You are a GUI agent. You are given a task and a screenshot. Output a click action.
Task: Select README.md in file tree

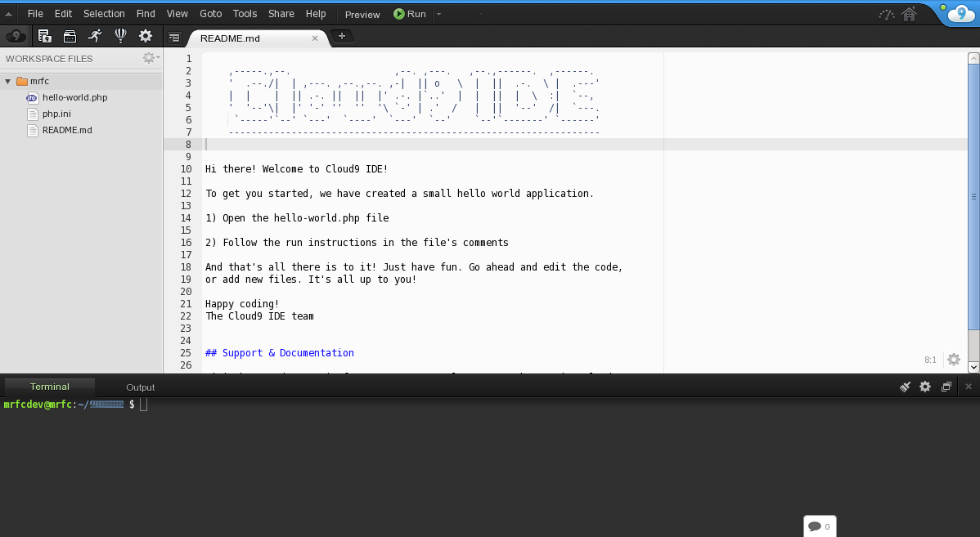point(67,130)
